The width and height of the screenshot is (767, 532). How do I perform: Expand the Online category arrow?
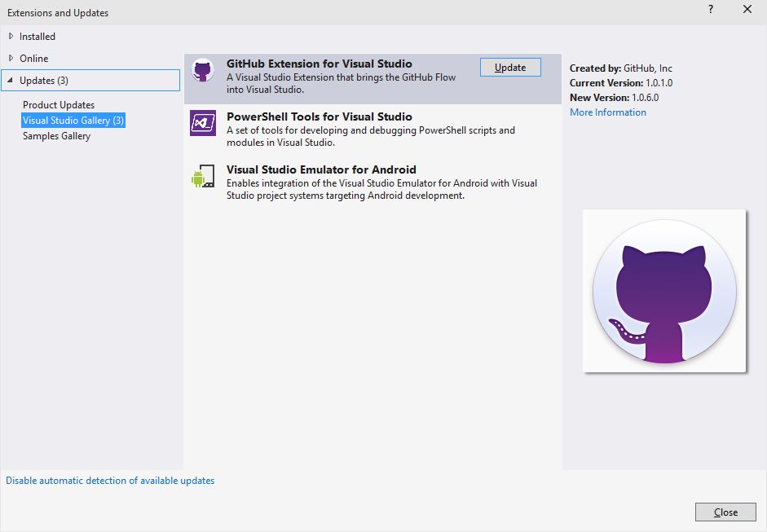(11, 58)
